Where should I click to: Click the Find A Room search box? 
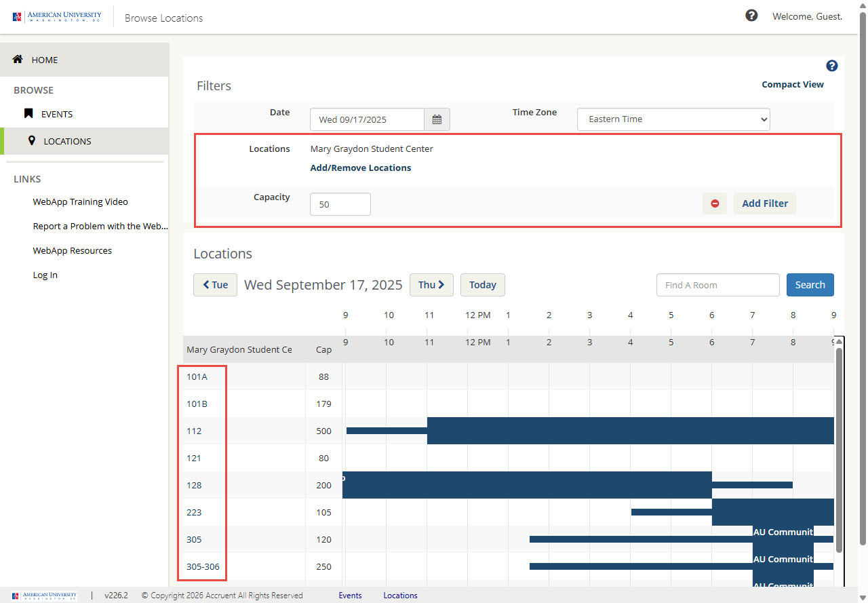pos(718,285)
